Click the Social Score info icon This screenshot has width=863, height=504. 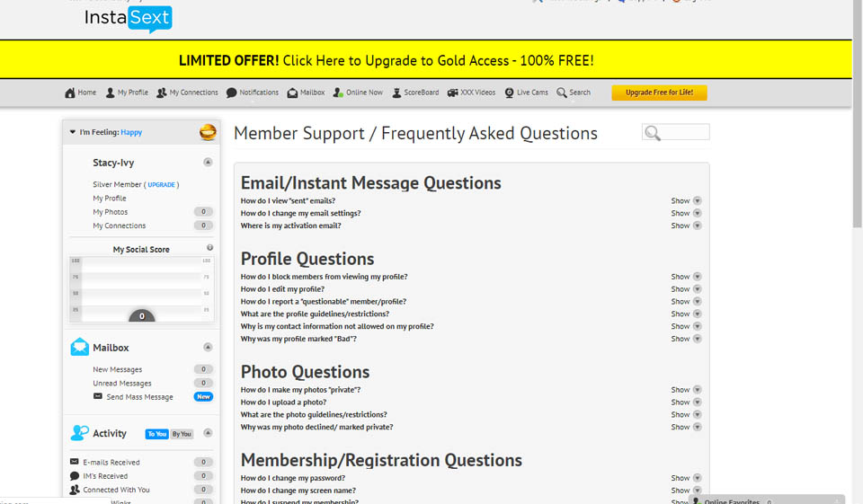pyautogui.click(x=209, y=248)
